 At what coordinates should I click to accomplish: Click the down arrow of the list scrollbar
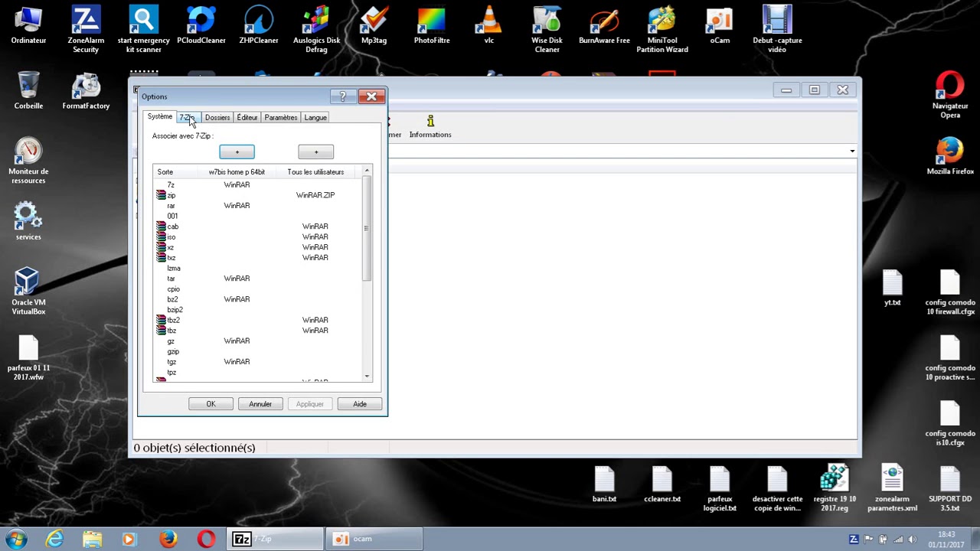click(x=367, y=376)
